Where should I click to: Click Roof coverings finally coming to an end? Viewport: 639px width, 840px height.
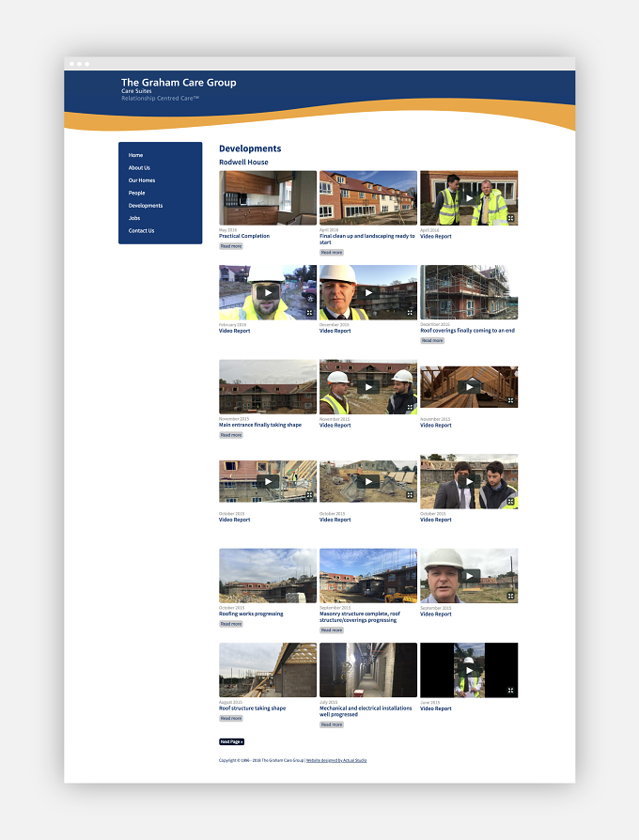pos(468,331)
